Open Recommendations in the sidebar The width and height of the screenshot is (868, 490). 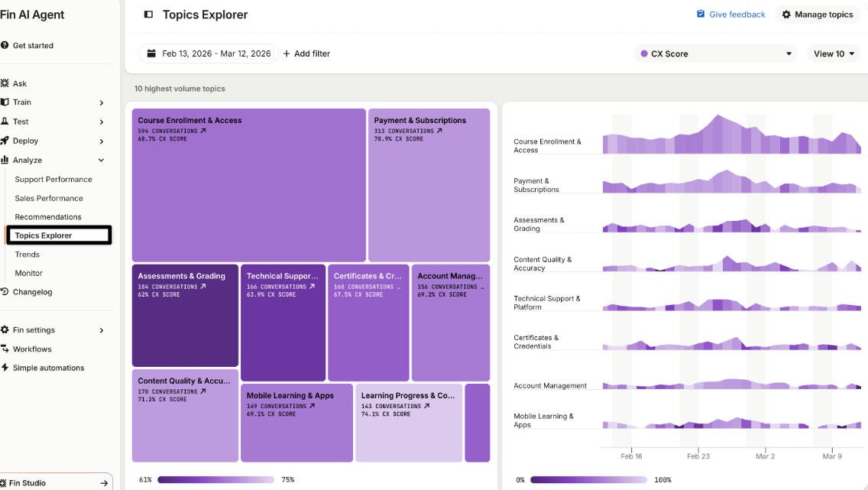[x=48, y=216]
